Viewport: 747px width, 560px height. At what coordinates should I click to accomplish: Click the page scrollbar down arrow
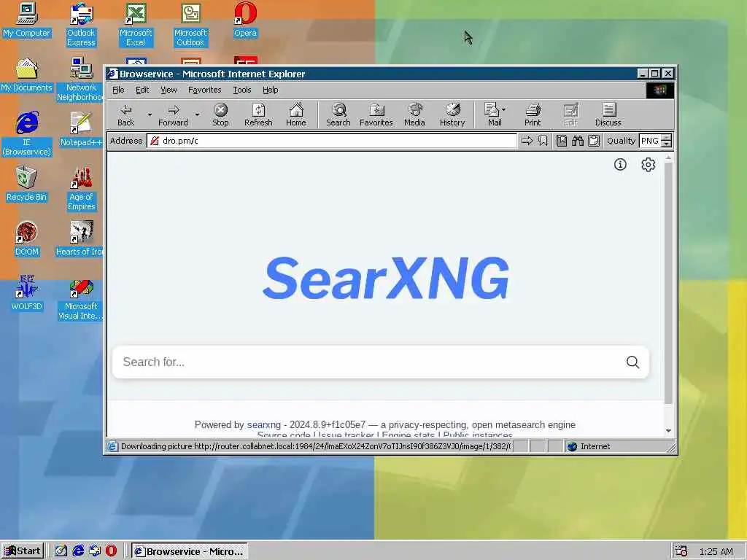point(668,430)
